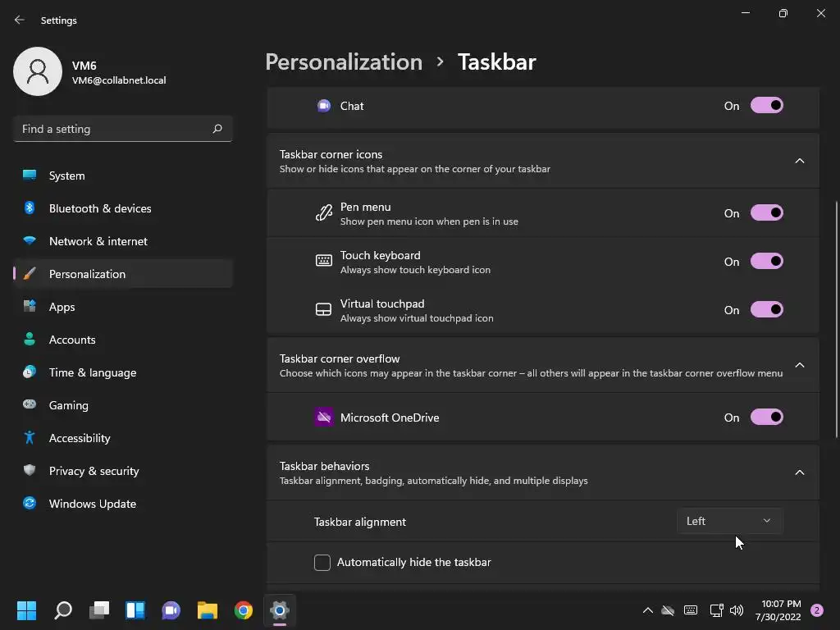Click the Settings back arrow icon
The width and height of the screenshot is (840, 630).
click(20, 20)
